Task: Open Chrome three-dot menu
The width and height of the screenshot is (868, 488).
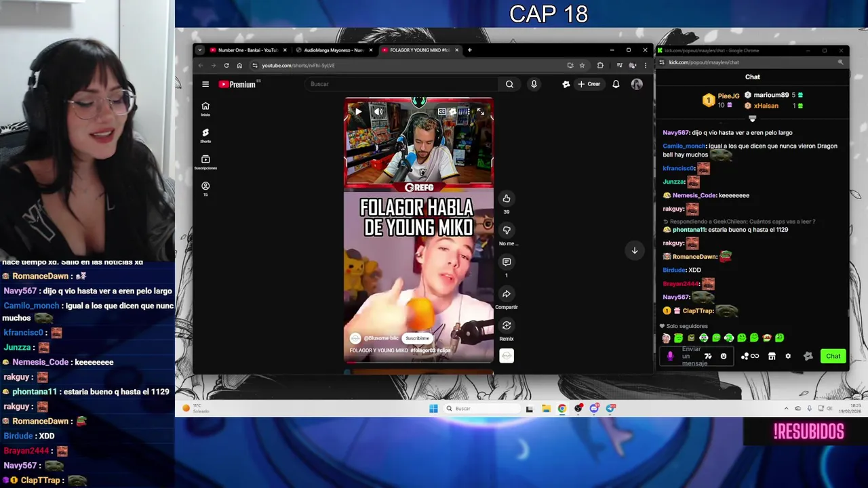Action: [x=645, y=66]
